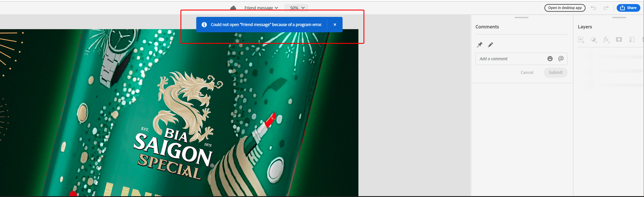The width and height of the screenshot is (644, 197).
Task: Click the redo arrow in the toolbar
Action: coord(606,8)
